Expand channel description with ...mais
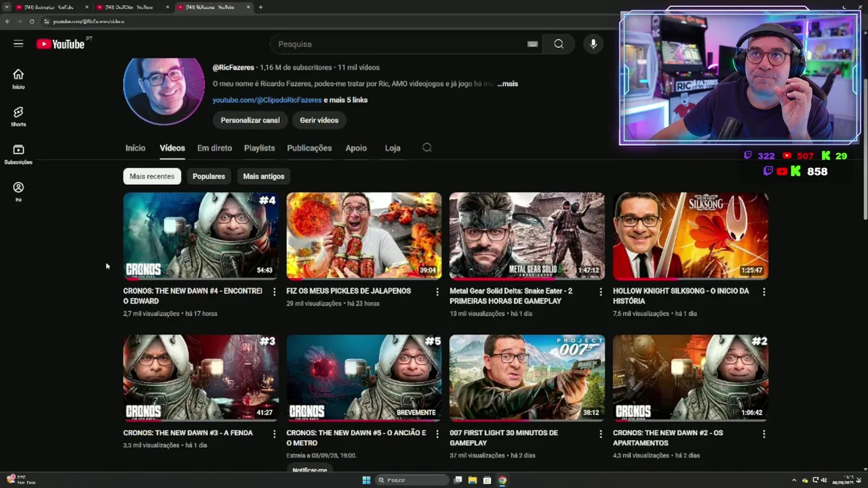This screenshot has width=868, height=488. (x=507, y=84)
